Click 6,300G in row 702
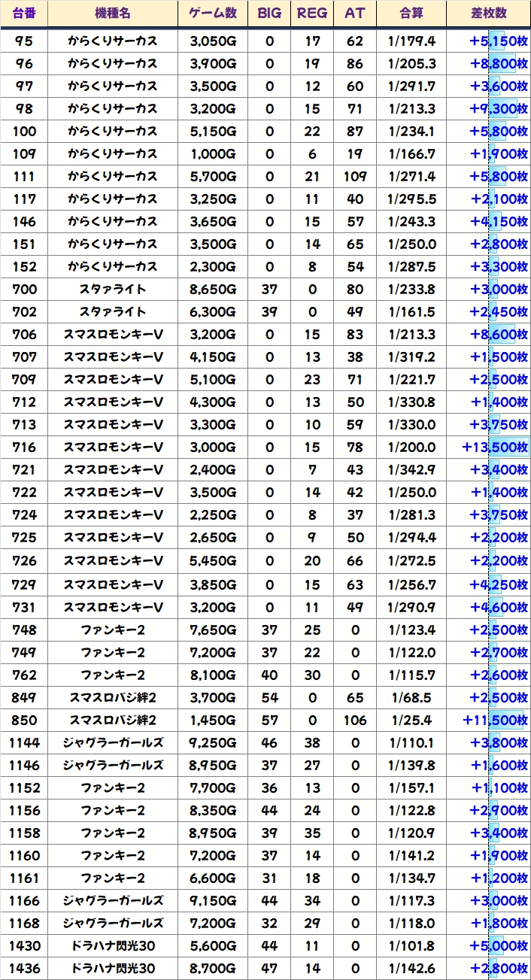The image size is (531, 980). tap(213, 311)
